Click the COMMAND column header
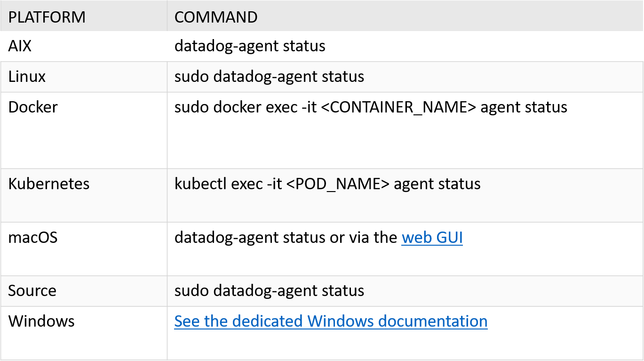Screen dimensions: 644x361 [216, 17]
